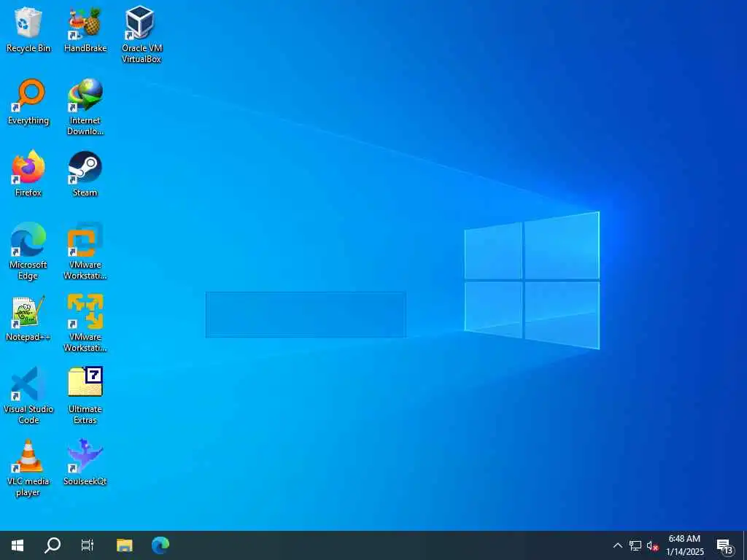Select the Oracle VM VirtualBox shortcut
The height and width of the screenshot is (560, 747).
[x=142, y=34]
